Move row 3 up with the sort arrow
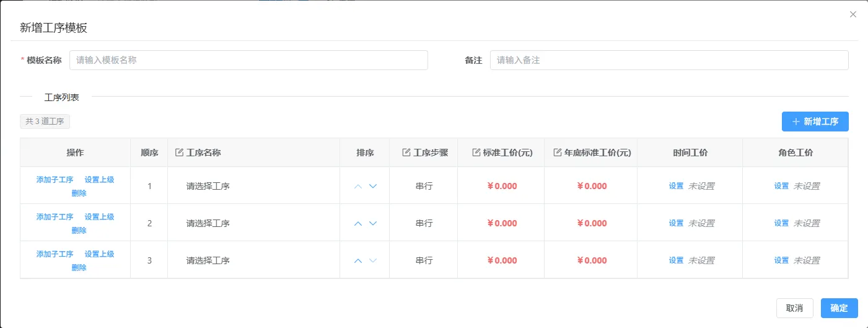 coord(357,260)
